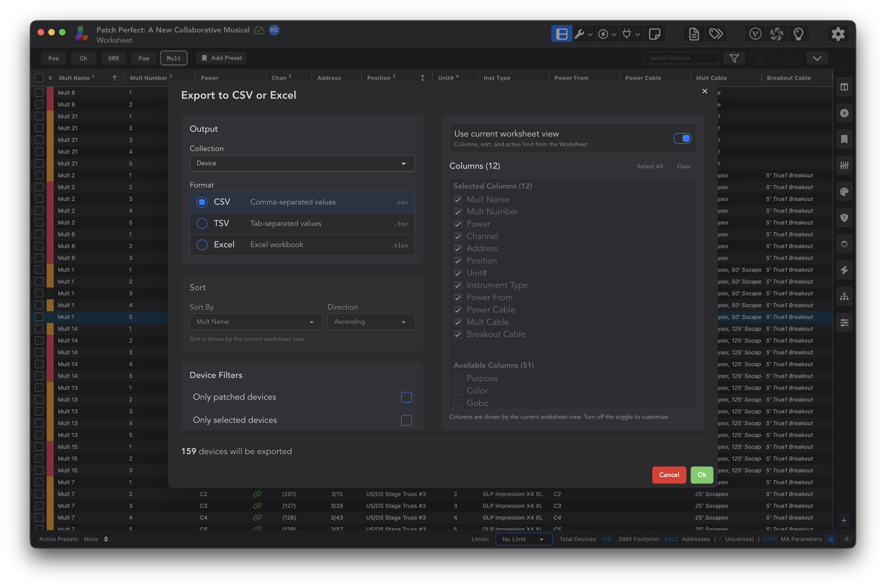886x588 pixels.
Task: Click the down chevron next to search
Action: click(x=817, y=58)
